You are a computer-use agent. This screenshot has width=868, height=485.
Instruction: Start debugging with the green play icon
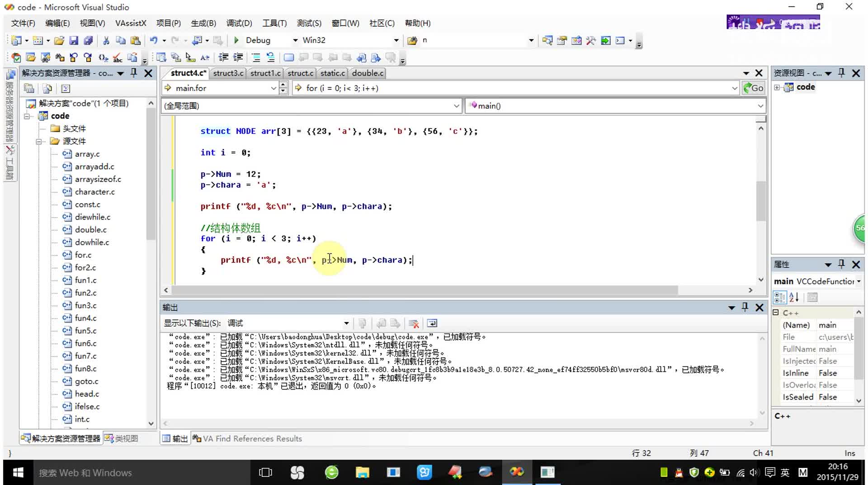(x=236, y=40)
